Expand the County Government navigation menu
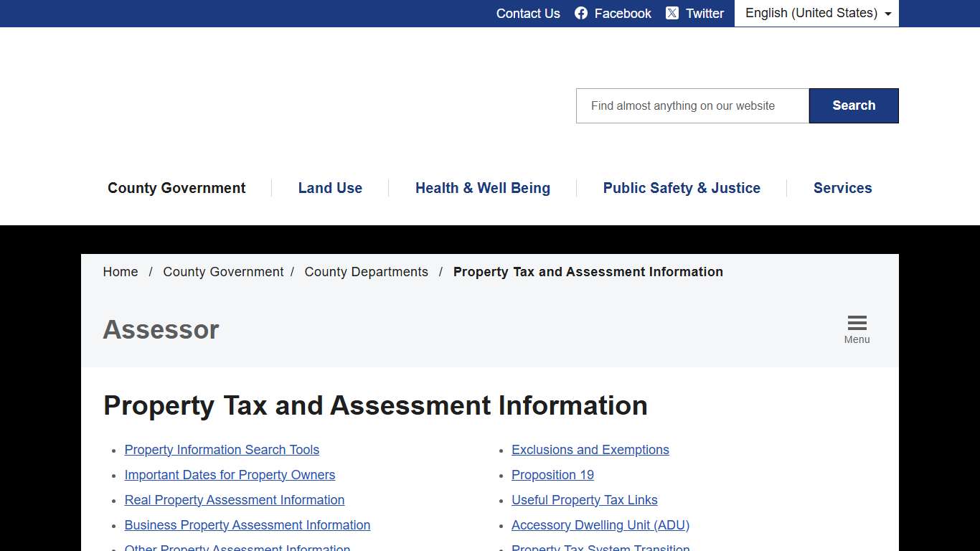 pos(176,188)
